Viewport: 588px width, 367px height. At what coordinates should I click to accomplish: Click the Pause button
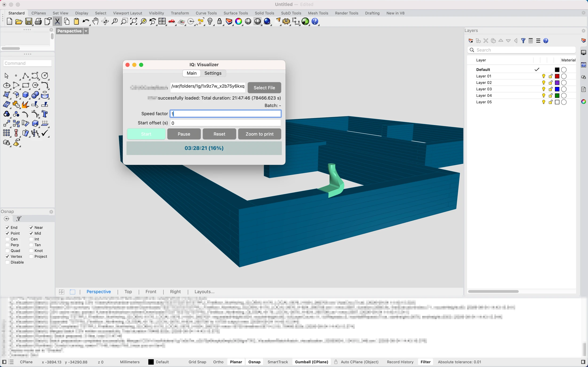[184, 134]
